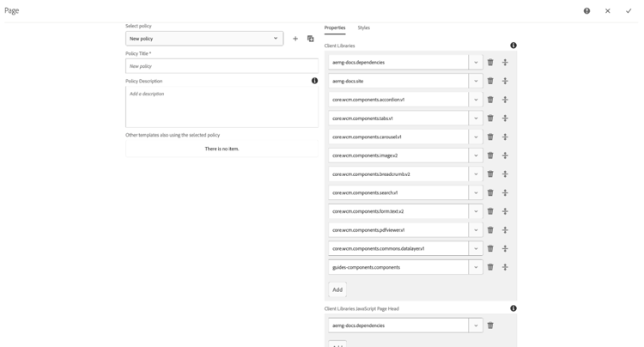Viewport: 644px width, 347px height.
Task: Confirm changes with the checkmark icon
Action: [629, 11]
